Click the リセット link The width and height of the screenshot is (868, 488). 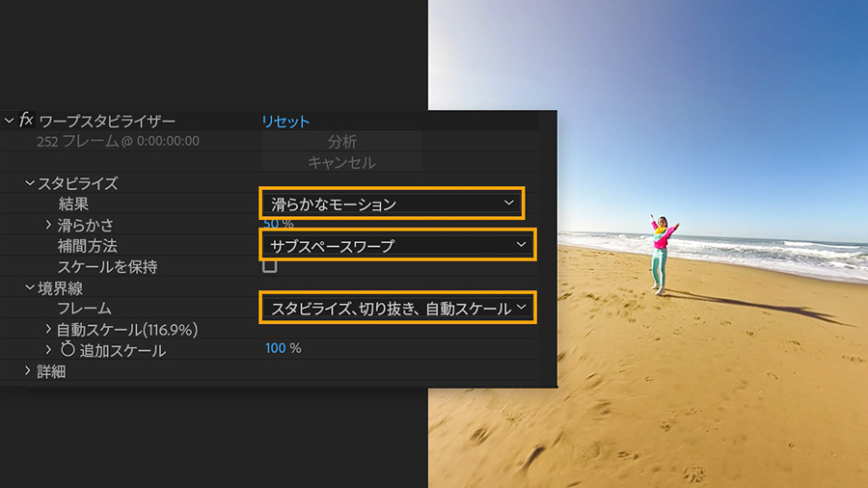[x=285, y=122]
